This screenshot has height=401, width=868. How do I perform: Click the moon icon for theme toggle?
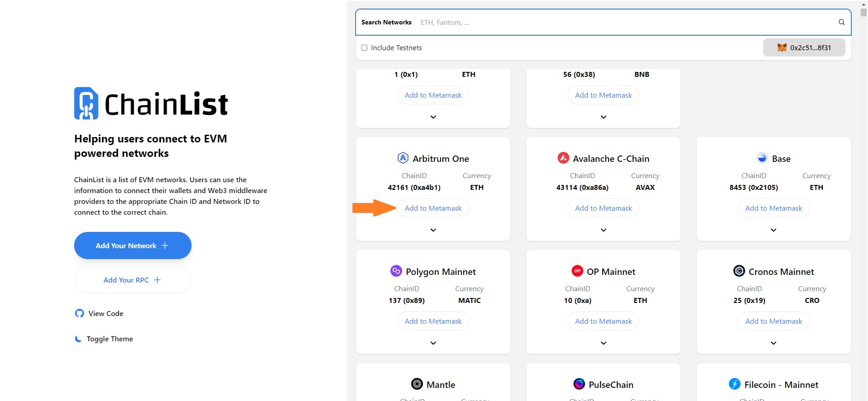point(78,339)
